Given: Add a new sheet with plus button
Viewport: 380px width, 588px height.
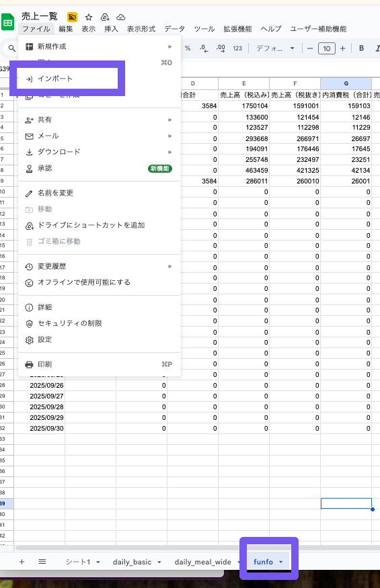Looking at the screenshot, I should (x=22, y=561).
